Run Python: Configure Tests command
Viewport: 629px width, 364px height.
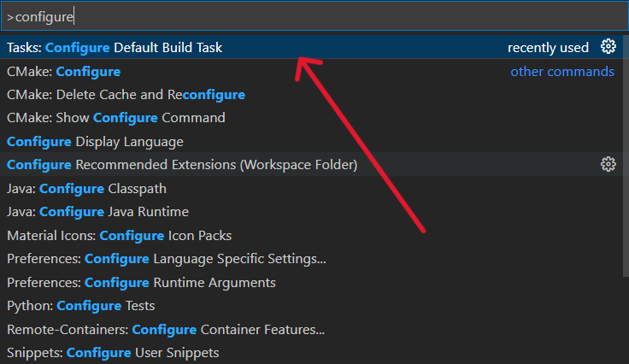point(80,305)
